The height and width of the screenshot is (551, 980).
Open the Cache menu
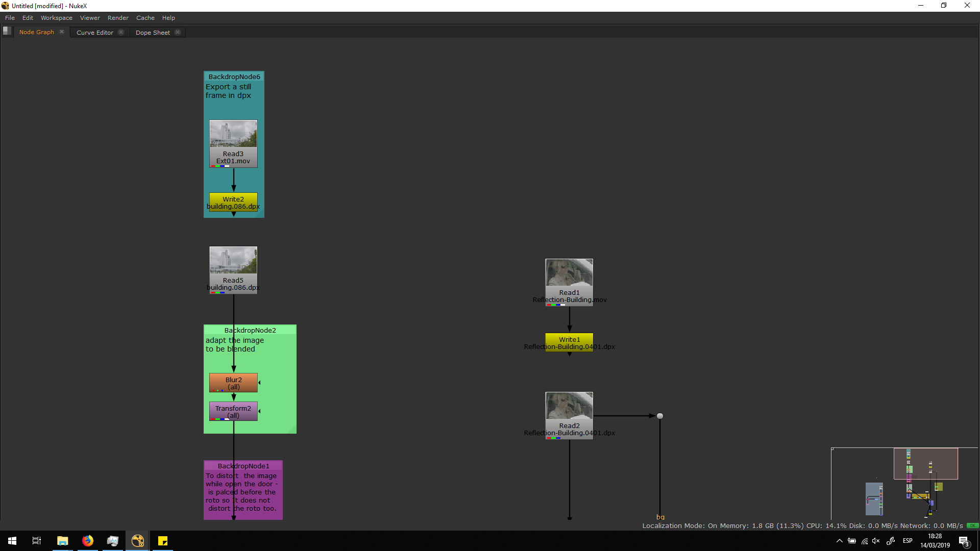tap(145, 18)
